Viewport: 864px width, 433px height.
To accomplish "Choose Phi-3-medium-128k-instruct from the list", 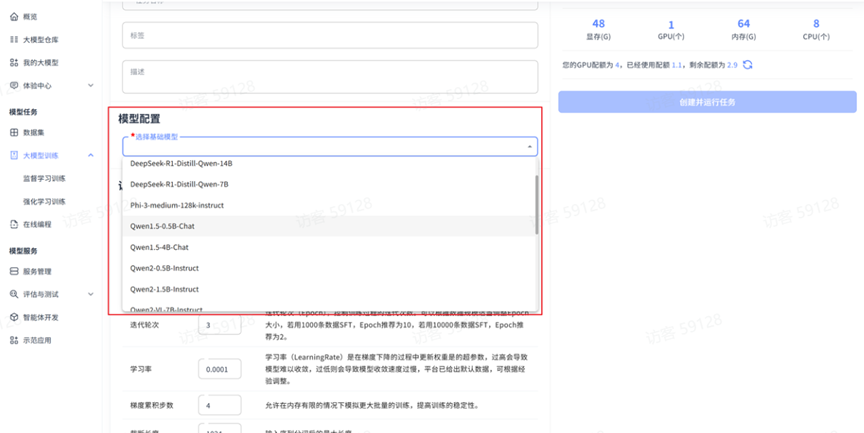I will click(x=330, y=205).
